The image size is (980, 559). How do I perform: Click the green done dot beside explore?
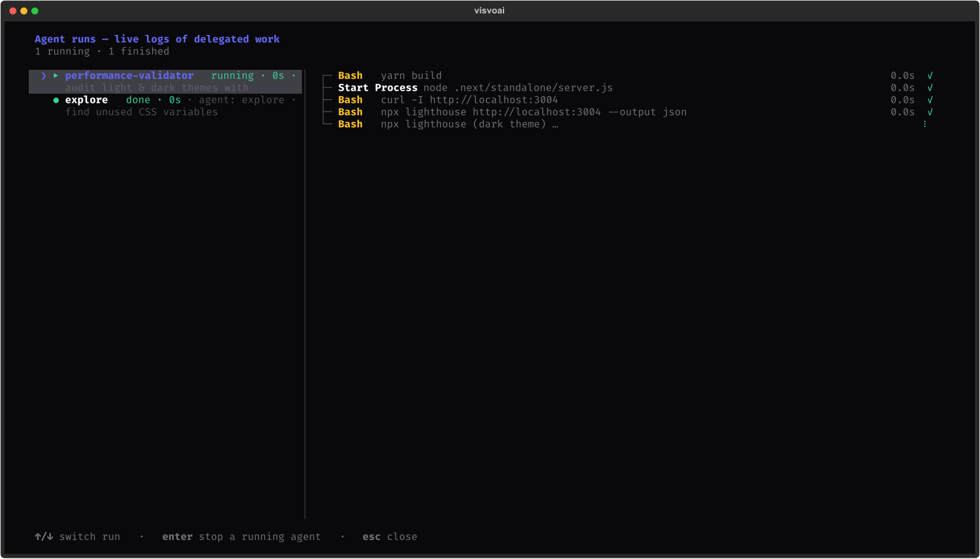56,100
